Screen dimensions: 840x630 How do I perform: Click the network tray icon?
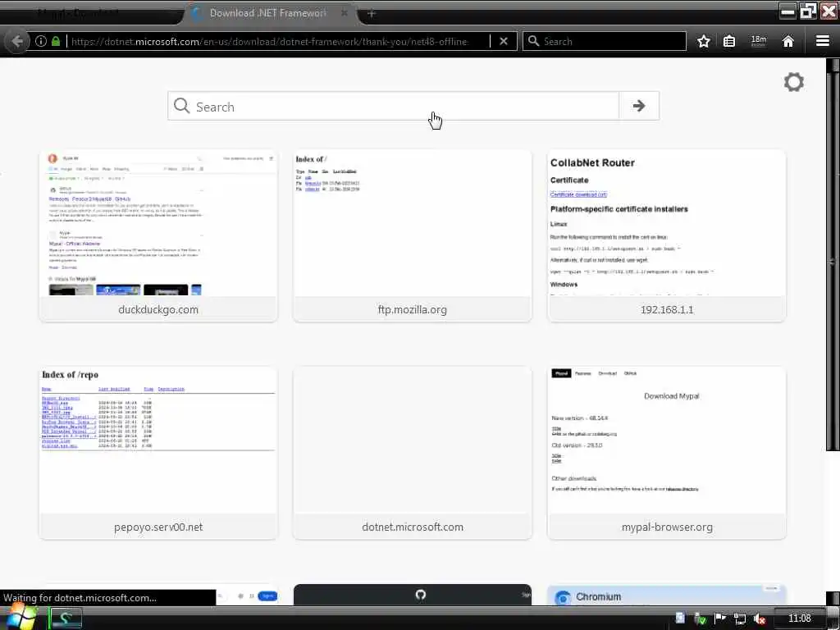740,619
